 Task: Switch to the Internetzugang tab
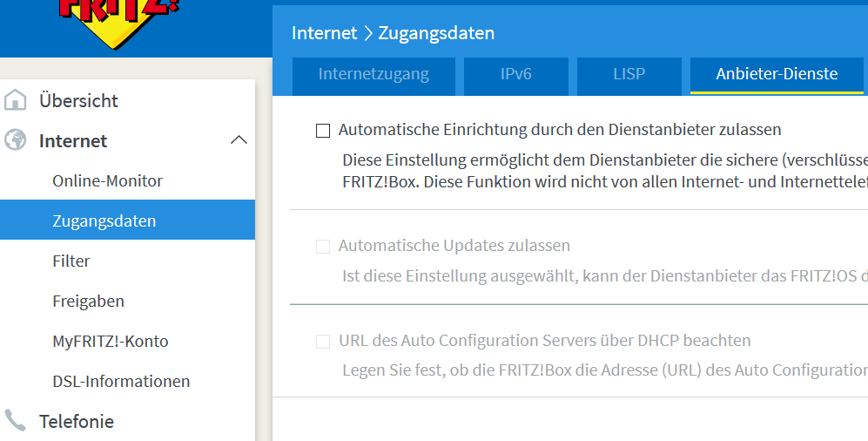373,75
